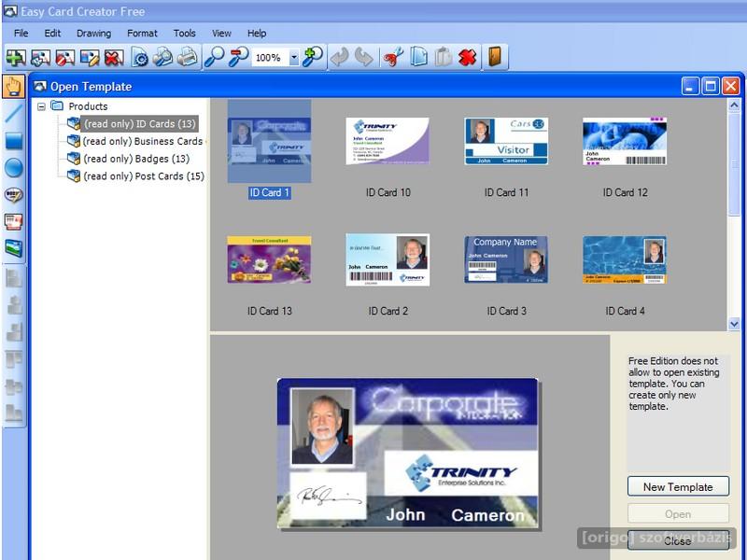The image size is (747, 560).
Task: Click the Cut scissors icon
Action: click(x=393, y=58)
